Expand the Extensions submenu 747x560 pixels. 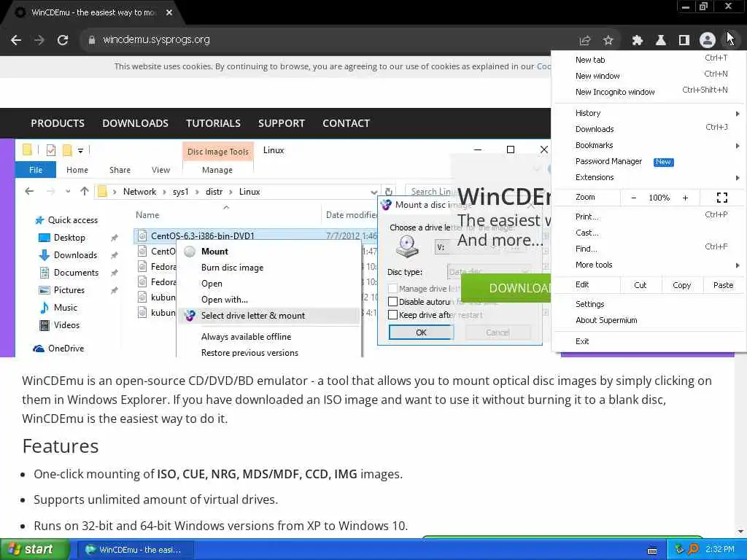pos(649,178)
